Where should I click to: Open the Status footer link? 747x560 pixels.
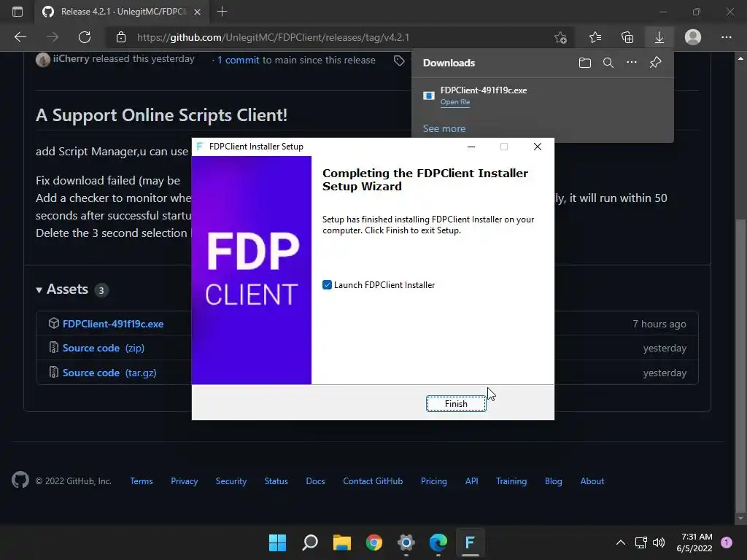click(276, 481)
